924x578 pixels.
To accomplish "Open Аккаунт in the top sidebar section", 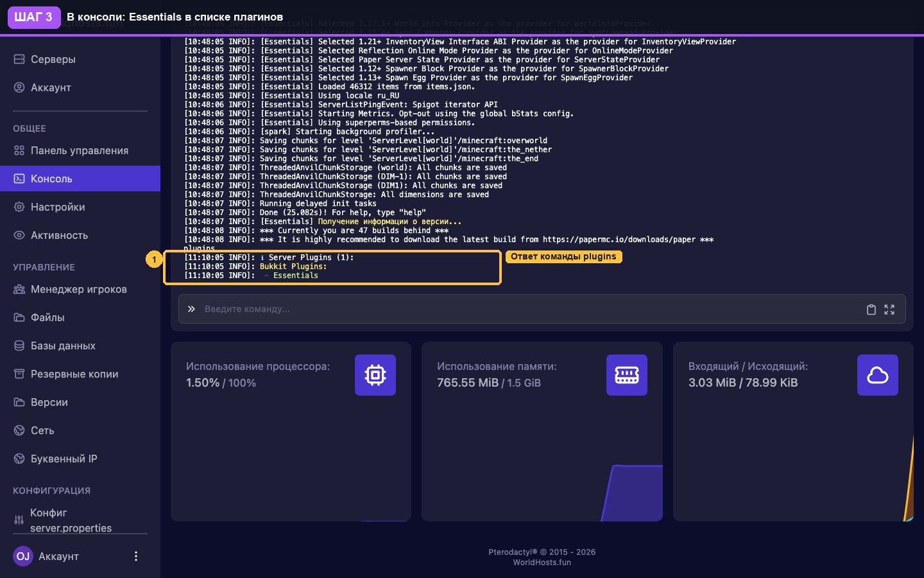I will point(80,87).
